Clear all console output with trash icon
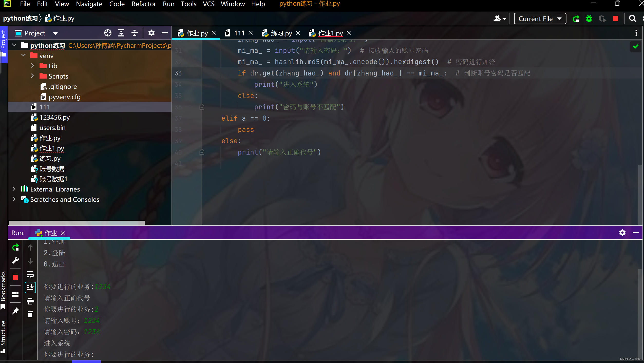This screenshot has width=644, height=363. [30, 314]
